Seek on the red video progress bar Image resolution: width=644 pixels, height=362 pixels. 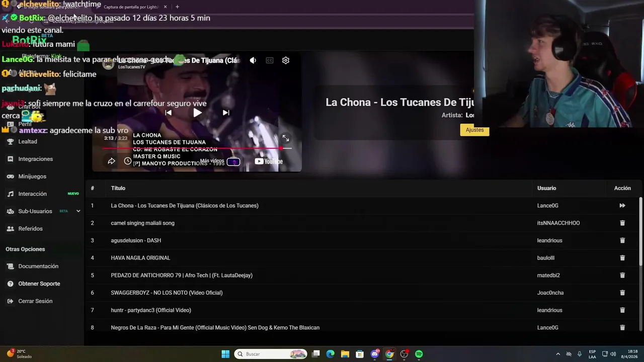pos(197,148)
